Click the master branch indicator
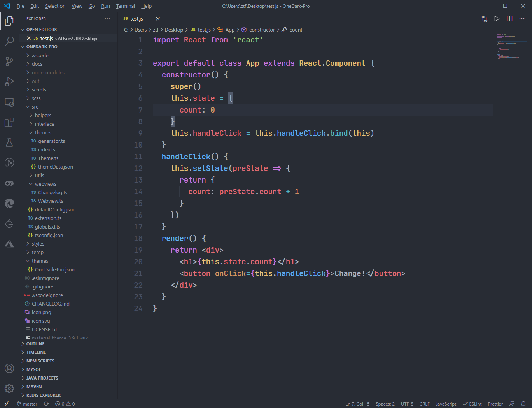 pos(27,404)
